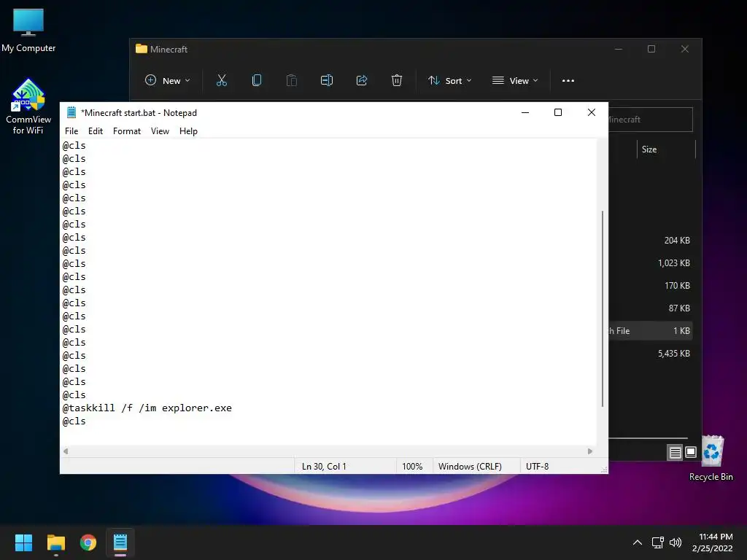Click the last @cls line in Notepad
Viewport: 747px width, 560px height.
click(74, 421)
